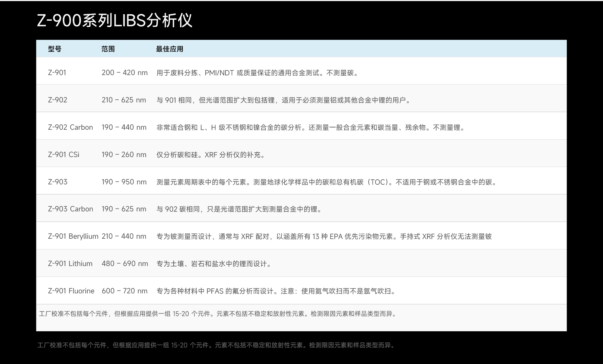The height and width of the screenshot is (364, 603).
Task: Click the 200 – 420 nm range value
Action: click(x=125, y=73)
